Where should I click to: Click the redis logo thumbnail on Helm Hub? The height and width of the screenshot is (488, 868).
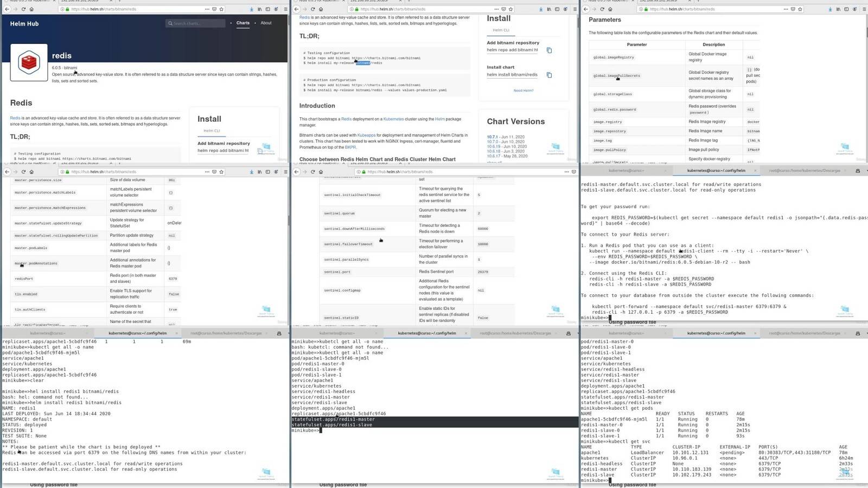coord(29,62)
